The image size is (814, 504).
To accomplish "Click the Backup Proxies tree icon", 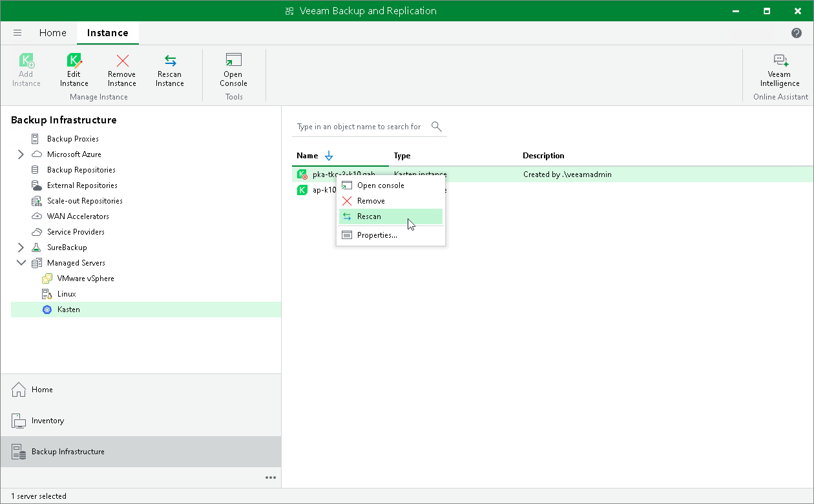I will (x=35, y=139).
